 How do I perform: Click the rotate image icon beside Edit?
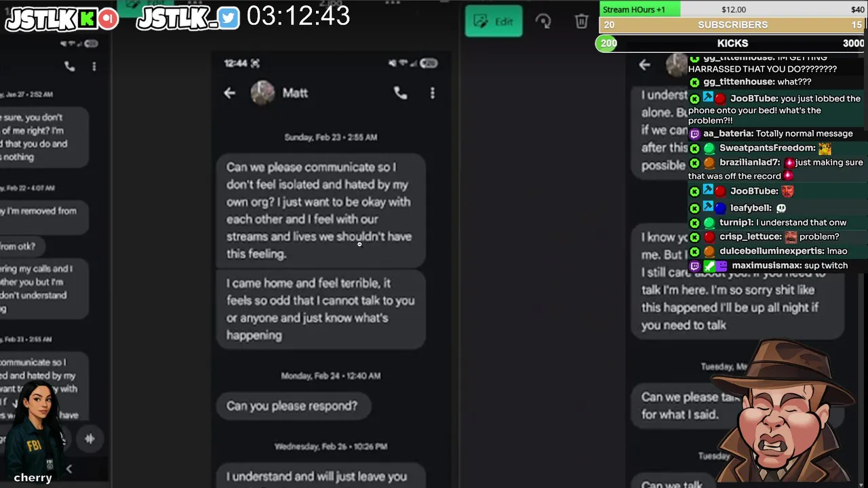tap(543, 21)
